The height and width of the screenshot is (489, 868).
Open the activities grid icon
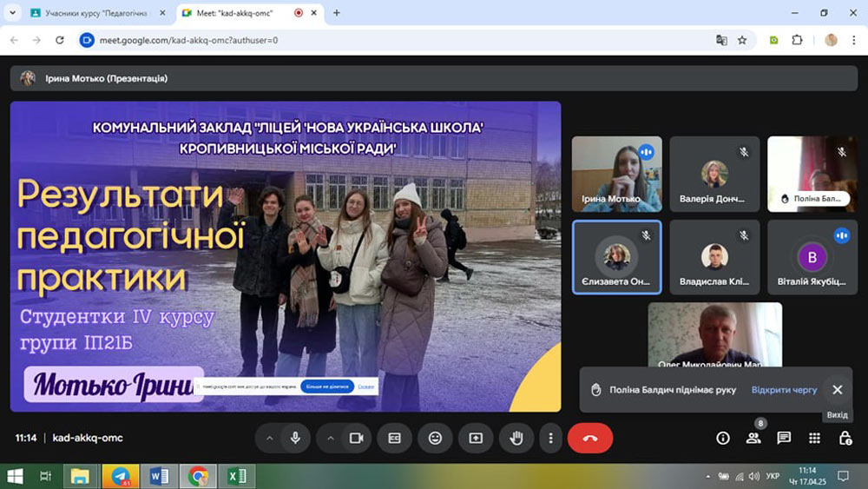(x=814, y=439)
